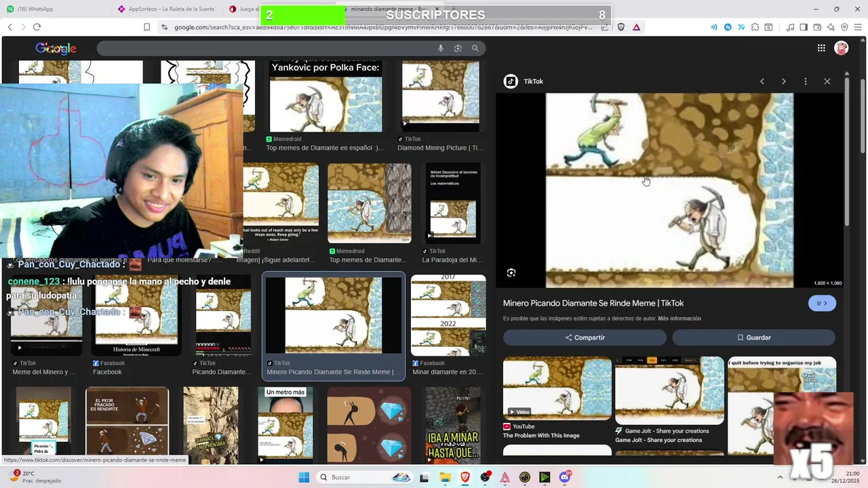Open the Brave Wallet icon
The width and height of the screenshot is (868, 488).
coord(817,27)
